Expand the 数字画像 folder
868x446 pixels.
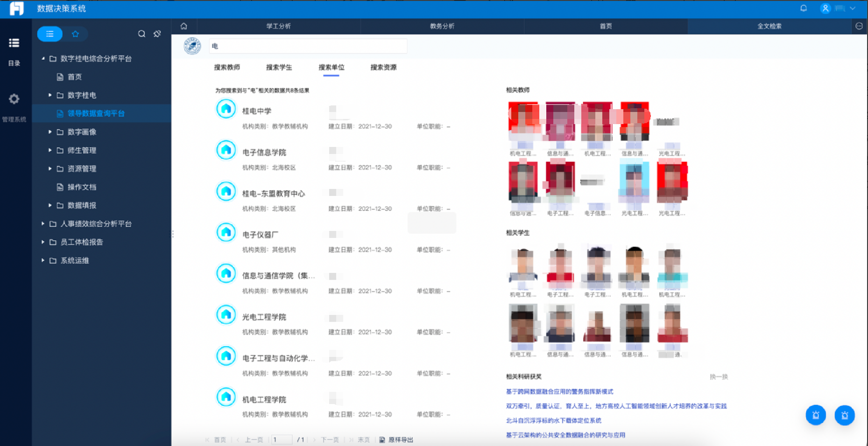tap(50, 132)
